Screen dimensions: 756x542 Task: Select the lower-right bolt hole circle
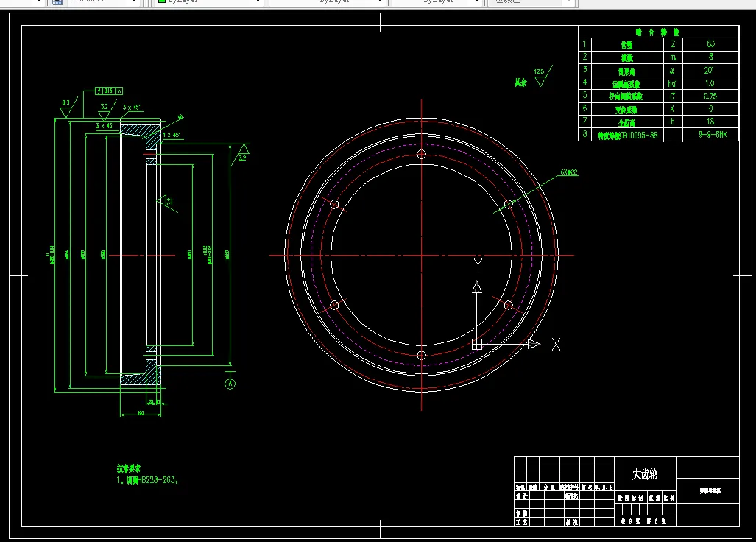(x=508, y=305)
